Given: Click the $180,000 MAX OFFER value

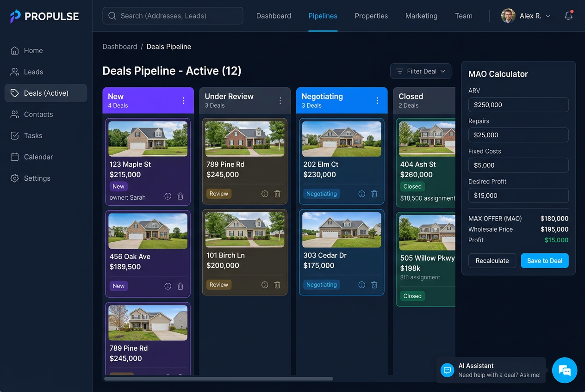Looking at the screenshot, I should (554, 219).
